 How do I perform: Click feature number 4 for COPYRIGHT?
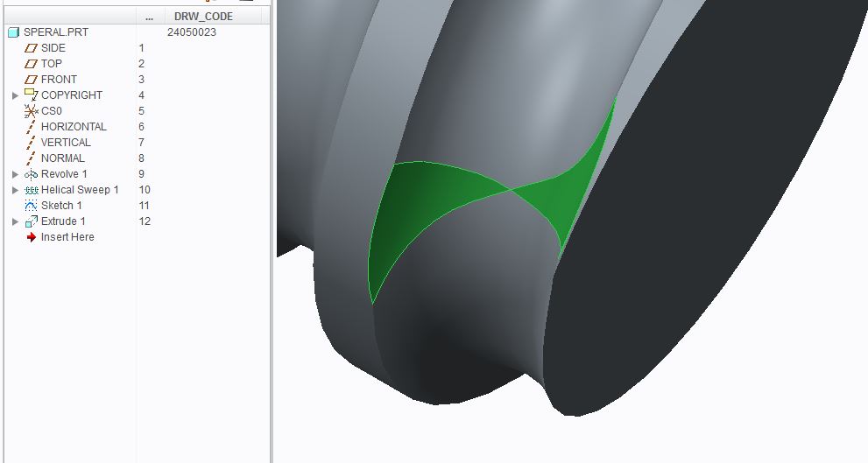click(x=142, y=95)
